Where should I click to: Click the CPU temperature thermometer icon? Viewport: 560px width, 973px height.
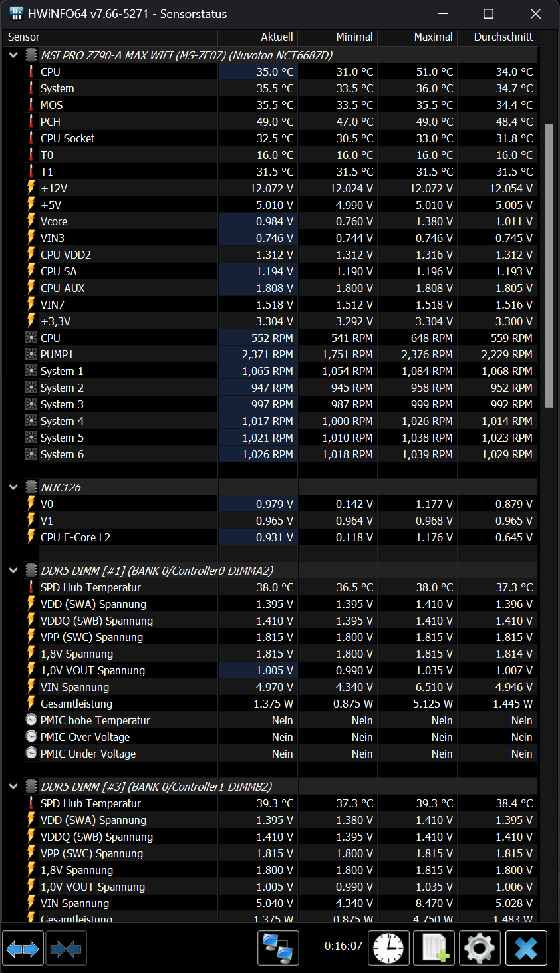click(31, 72)
